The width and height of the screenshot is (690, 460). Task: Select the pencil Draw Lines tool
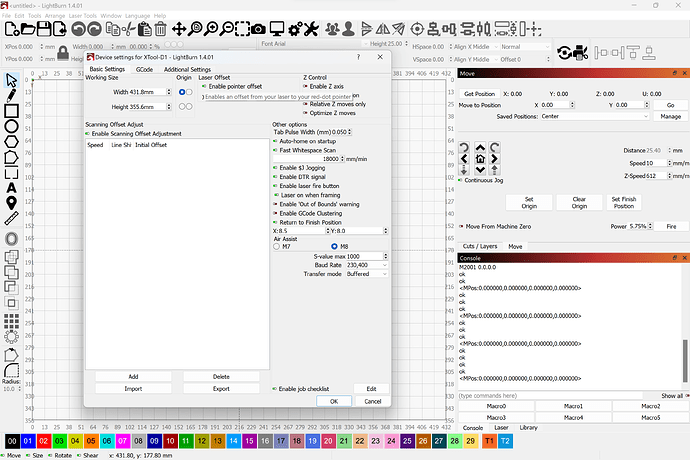coord(11,96)
